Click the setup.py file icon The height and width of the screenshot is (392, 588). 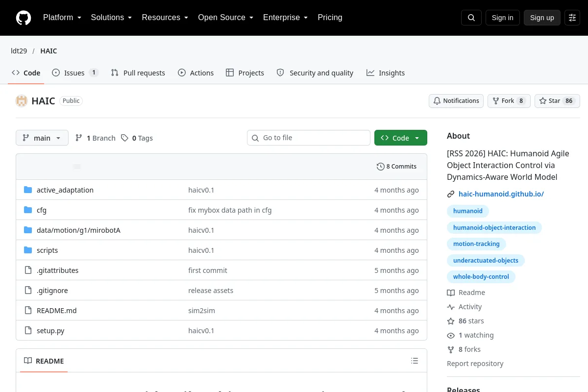click(x=28, y=331)
